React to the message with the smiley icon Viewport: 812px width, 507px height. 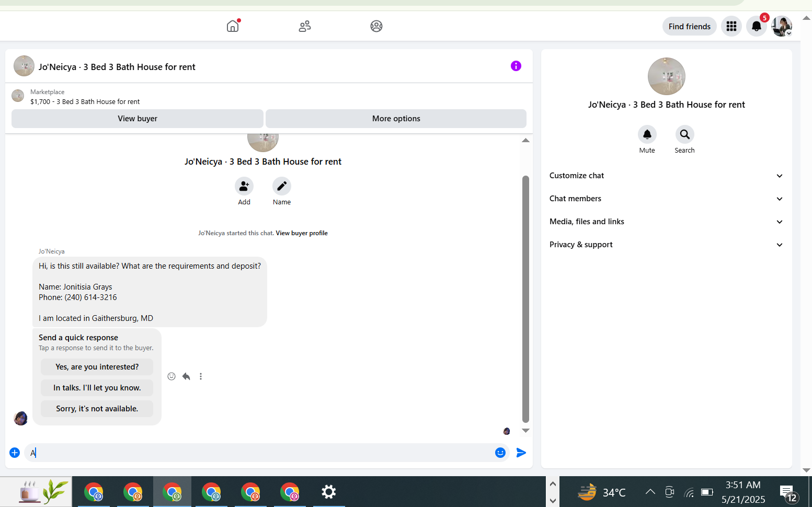pos(171,376)
